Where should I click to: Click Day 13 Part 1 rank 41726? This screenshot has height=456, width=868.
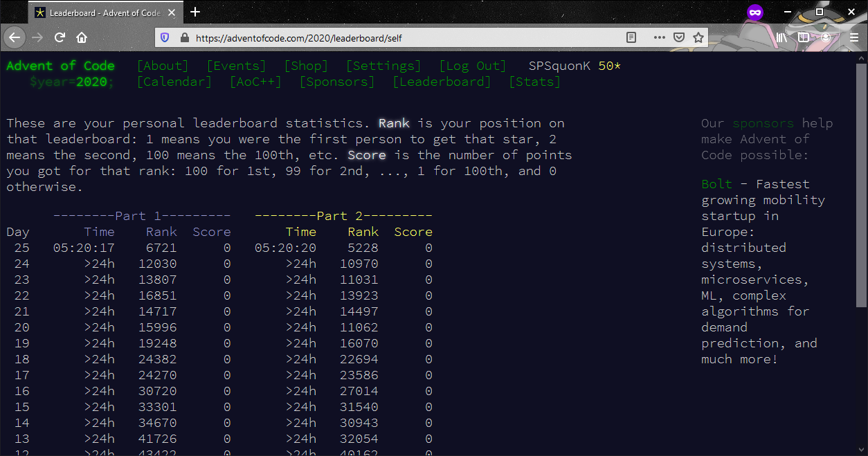coord(157,439)
